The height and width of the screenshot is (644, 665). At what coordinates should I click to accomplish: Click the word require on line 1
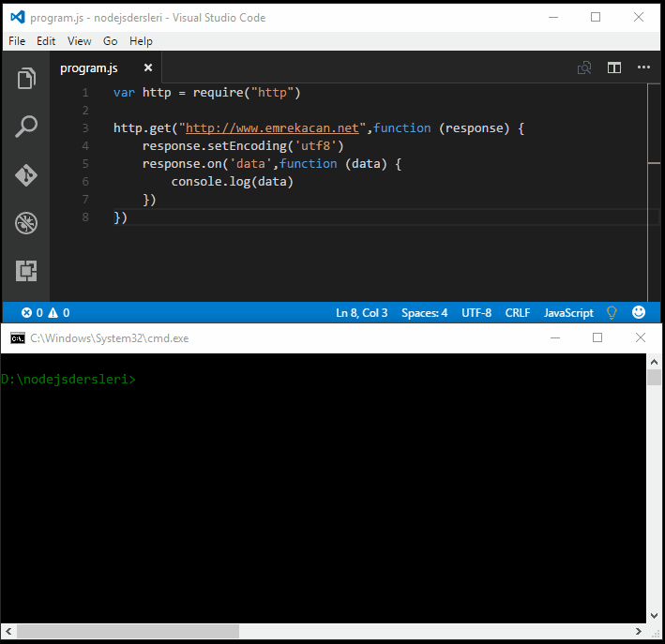219,93
